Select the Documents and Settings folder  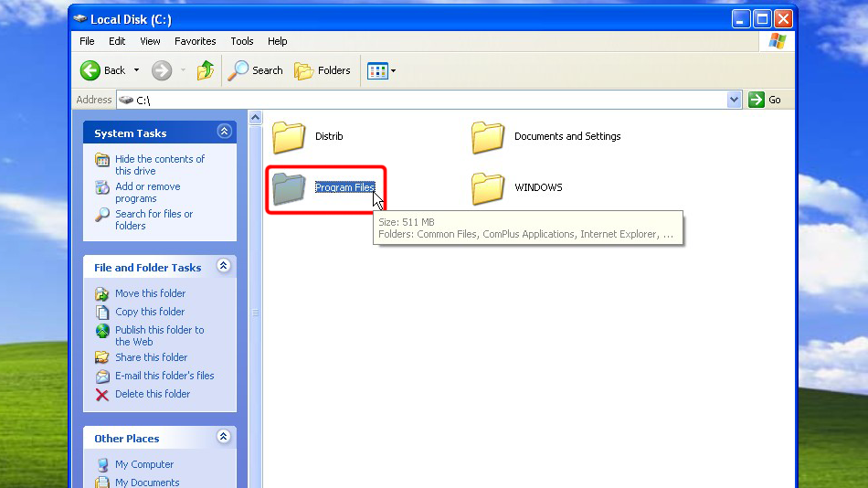tap(488, 137)
